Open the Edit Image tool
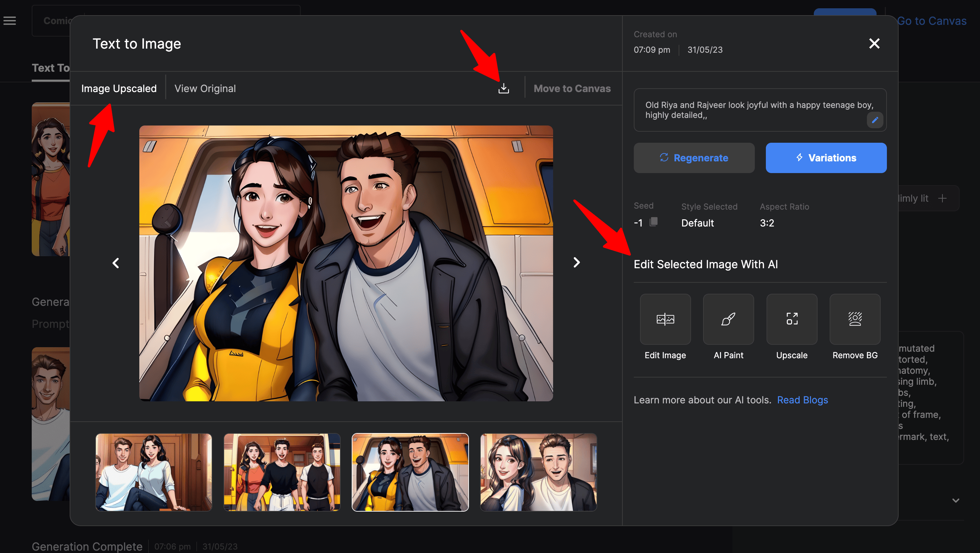980x553 pixels. click(x=665, y=319)
